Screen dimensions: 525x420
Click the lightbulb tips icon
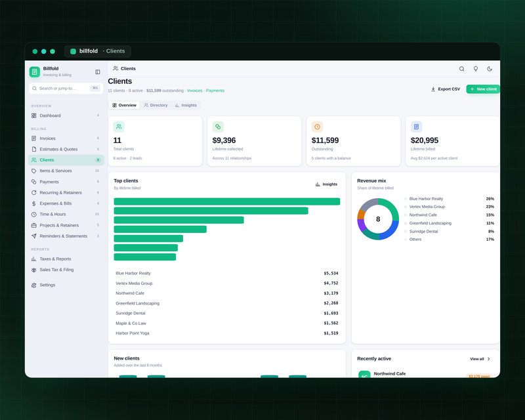[x=475, y=69]
